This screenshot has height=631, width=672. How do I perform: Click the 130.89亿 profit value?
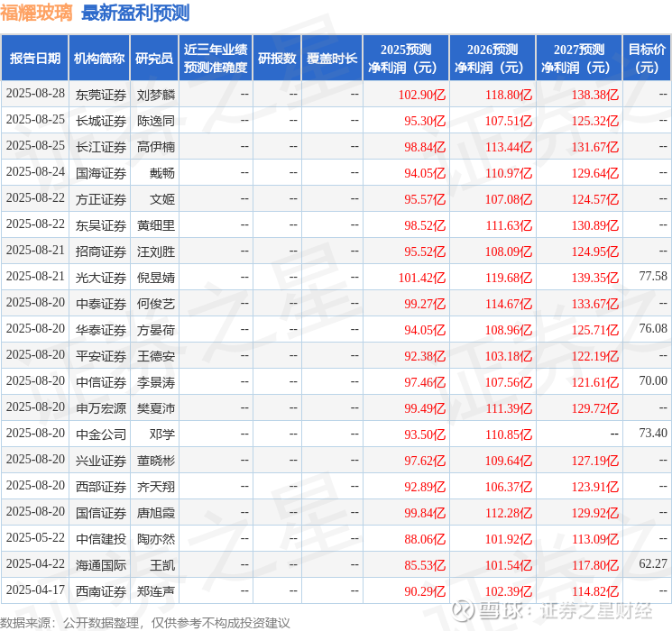coord(595,225)
